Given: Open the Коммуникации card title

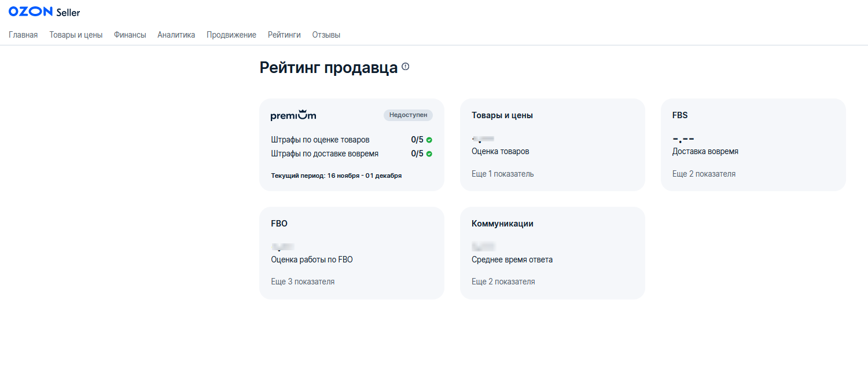Looking at the screenshot, I should click(x=502, y=224).
